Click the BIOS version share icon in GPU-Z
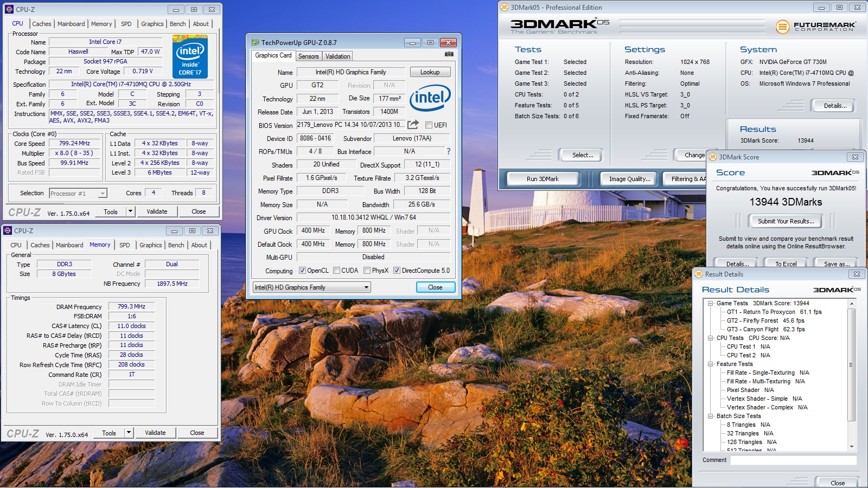The width and height of the screenshot is (868, 488). pyautogui.click(x=413, y=124)
